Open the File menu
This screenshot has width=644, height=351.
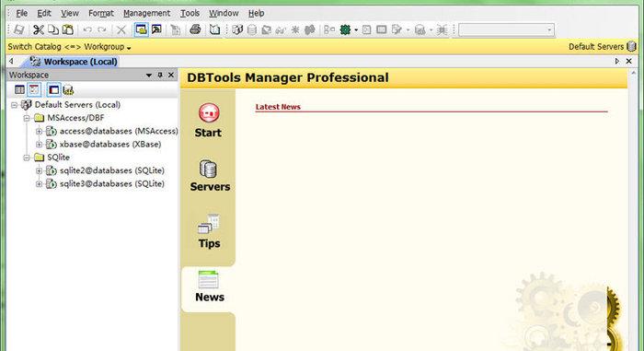coord(22,13)
